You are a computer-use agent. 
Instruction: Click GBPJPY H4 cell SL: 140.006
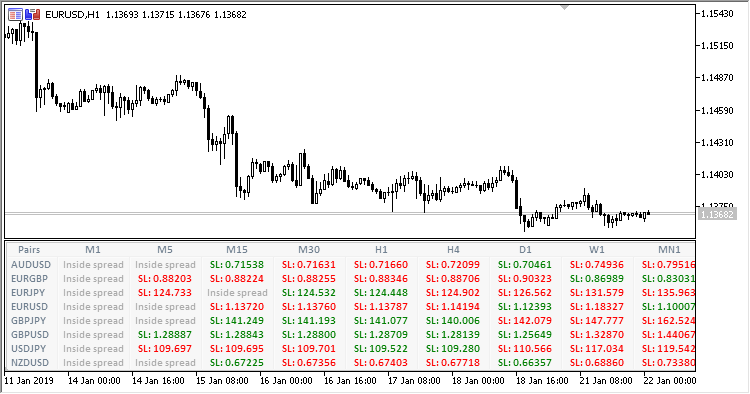(453, 320)
